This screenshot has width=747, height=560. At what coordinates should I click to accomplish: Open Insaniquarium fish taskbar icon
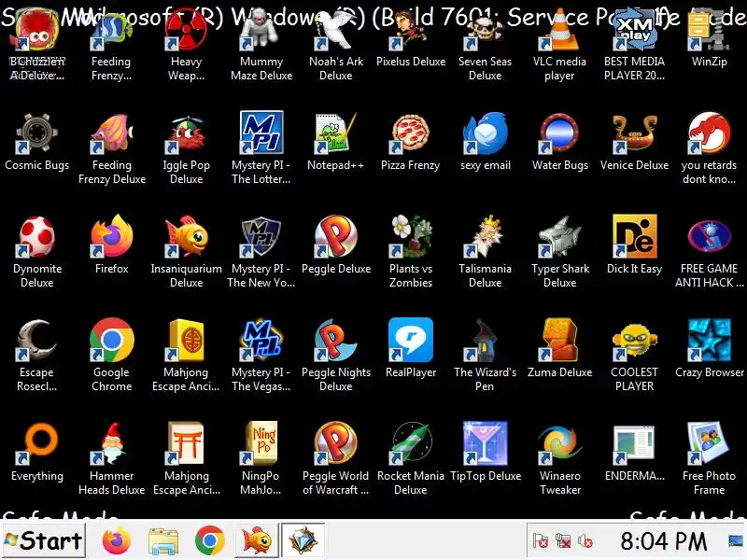257,540
